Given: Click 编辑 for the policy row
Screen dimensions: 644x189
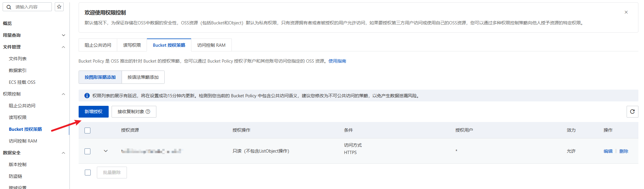Looking at the screenshot, I should [x=608, y=151].
